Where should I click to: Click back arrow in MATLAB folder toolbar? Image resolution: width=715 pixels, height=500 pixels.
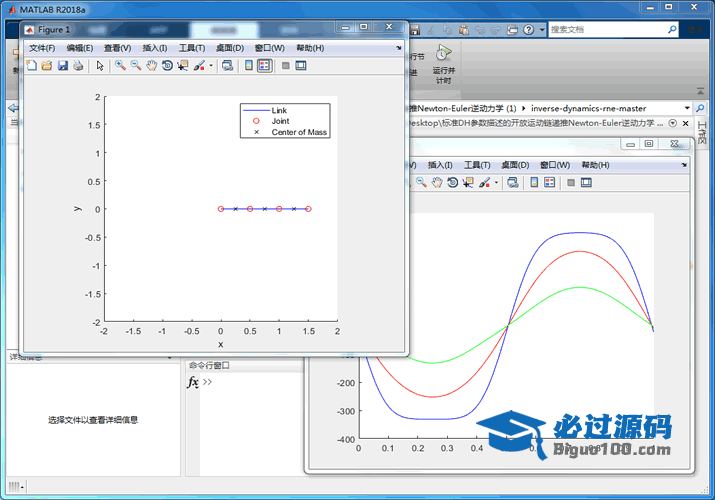coord(13,108)
